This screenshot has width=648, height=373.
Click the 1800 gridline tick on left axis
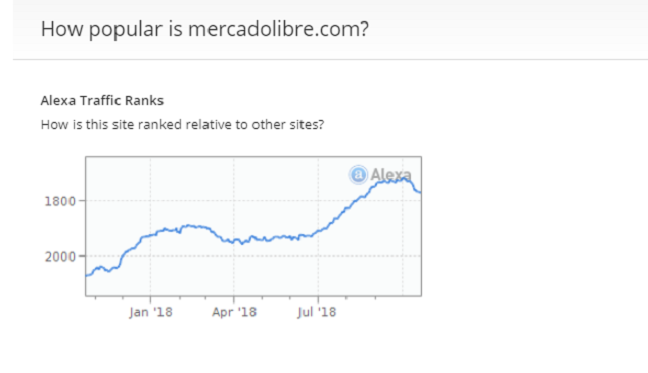82,201
